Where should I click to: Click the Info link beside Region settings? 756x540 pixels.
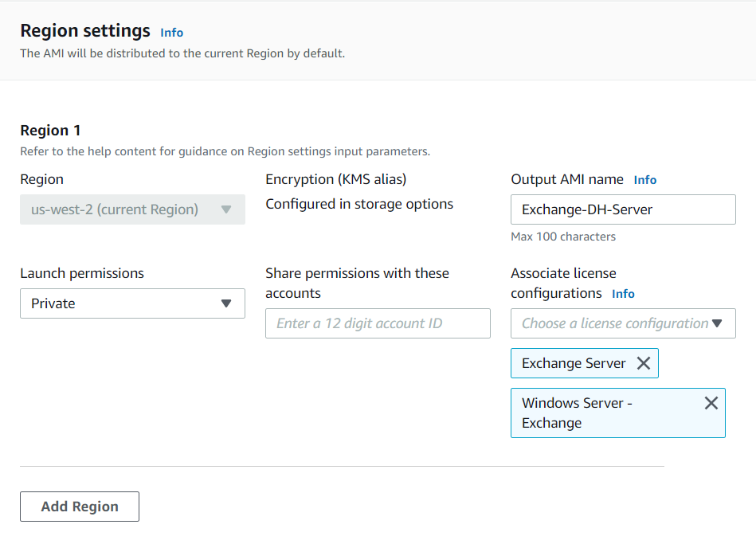click(171, 33)
